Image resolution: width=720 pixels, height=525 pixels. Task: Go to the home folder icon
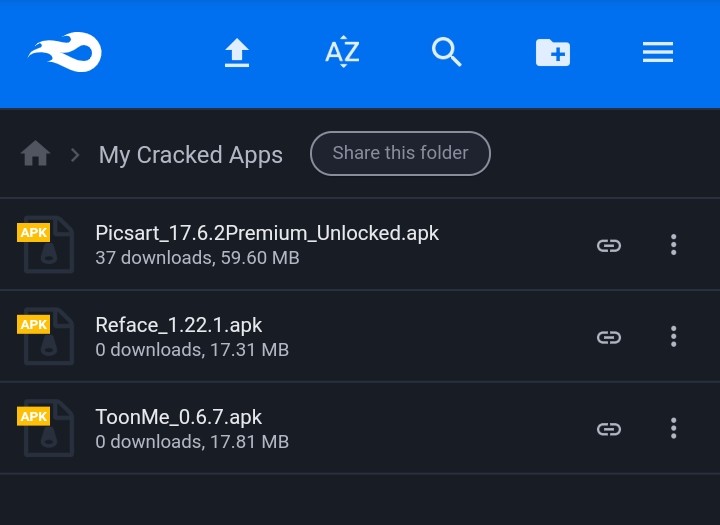[35, 153]
